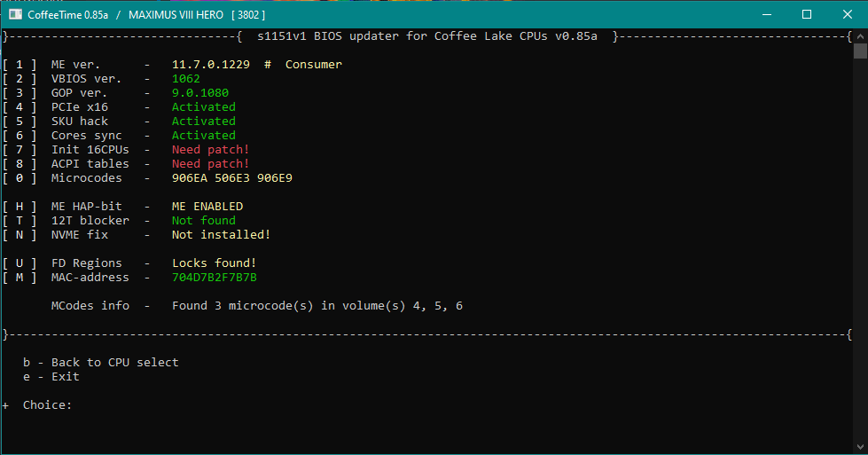Viewport: 868px width, 455px height.
Task: Click the scrollbar down arrow
Action: (x=860, y=447)
